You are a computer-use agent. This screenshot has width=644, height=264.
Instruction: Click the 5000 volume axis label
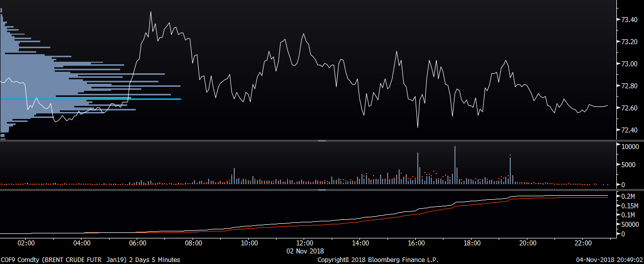628,165
